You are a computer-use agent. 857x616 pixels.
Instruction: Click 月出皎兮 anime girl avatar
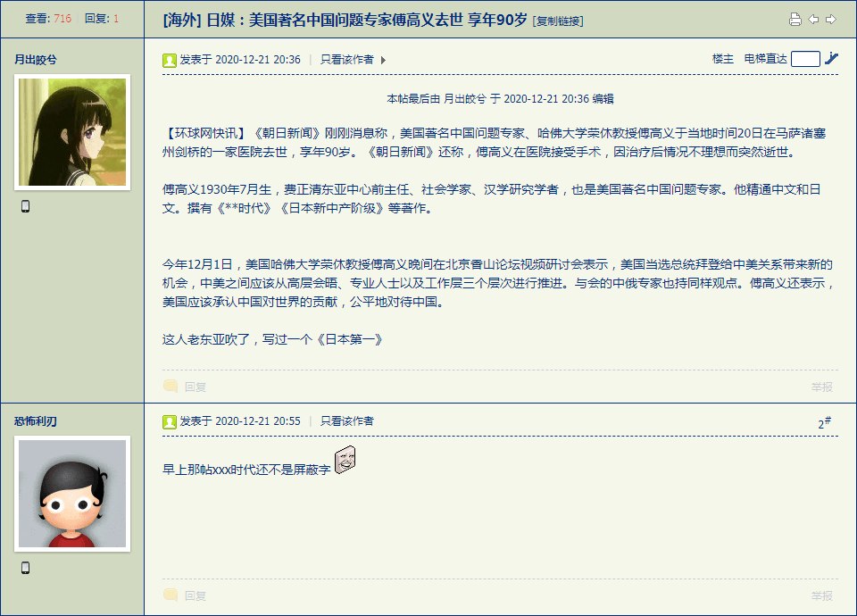[72, 132]
